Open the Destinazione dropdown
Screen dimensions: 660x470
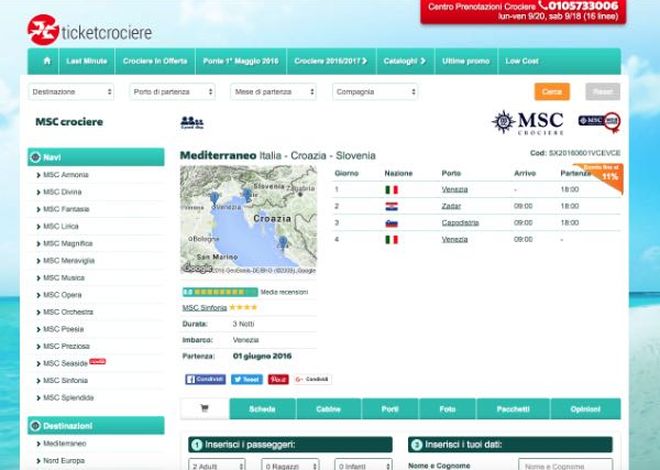[71, 92]
